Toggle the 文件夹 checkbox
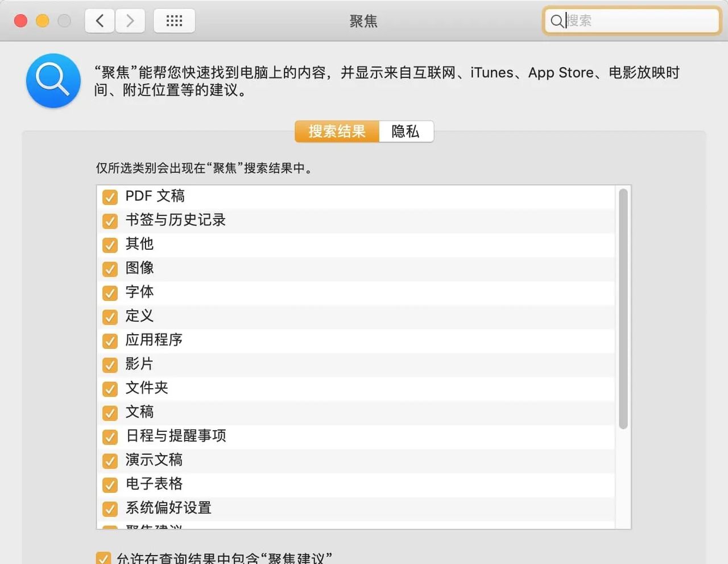This screenshot has width=728, height=564. click(110, 389)
